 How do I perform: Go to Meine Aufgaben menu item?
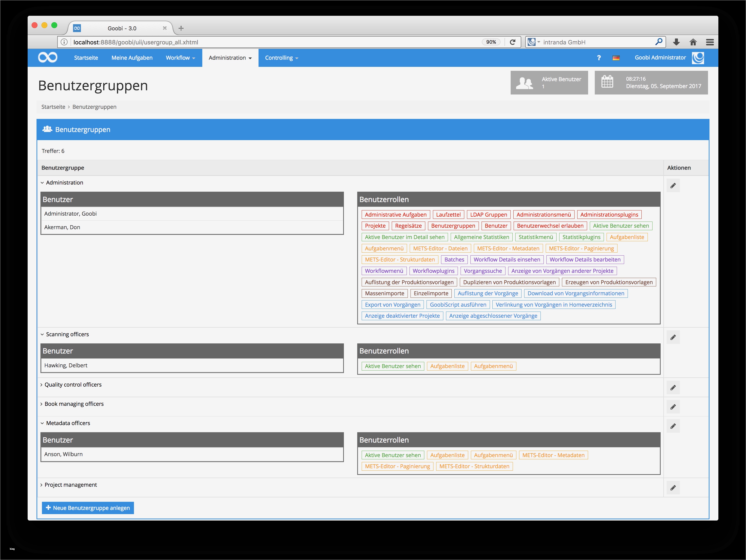[132, 58]
